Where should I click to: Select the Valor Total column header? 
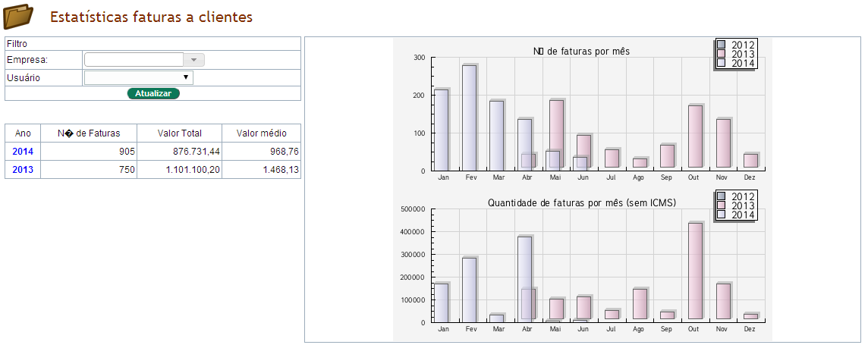(179, 133)
